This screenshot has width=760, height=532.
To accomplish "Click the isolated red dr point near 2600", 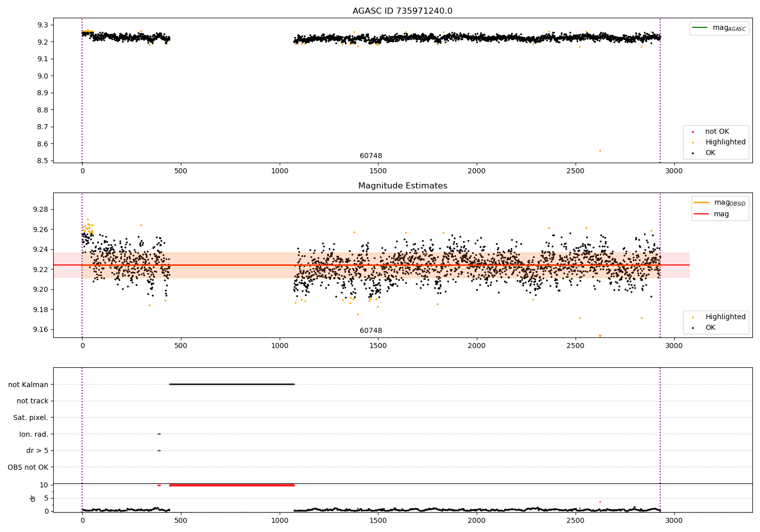I will [x=600, y=502].
